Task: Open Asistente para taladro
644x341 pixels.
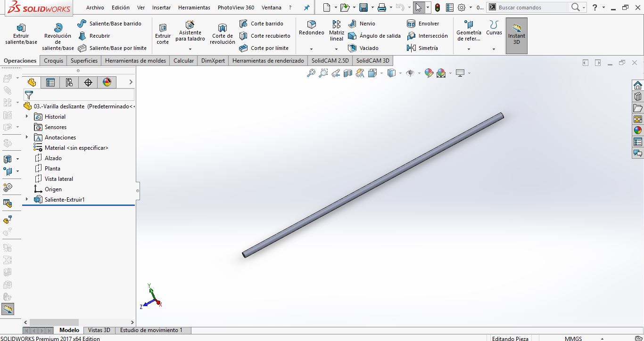Action: click(x=190, y=31)
